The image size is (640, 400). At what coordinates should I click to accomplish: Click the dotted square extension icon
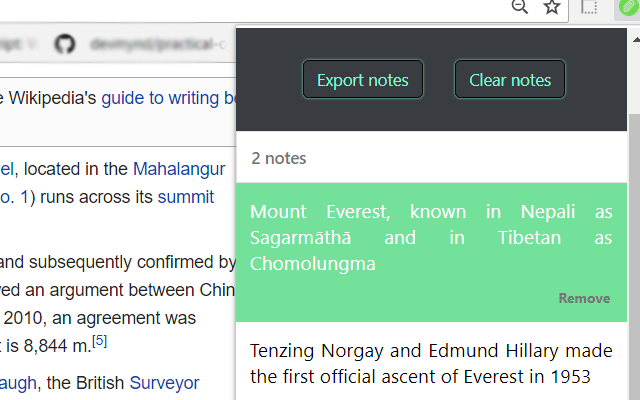pos(589,7)
